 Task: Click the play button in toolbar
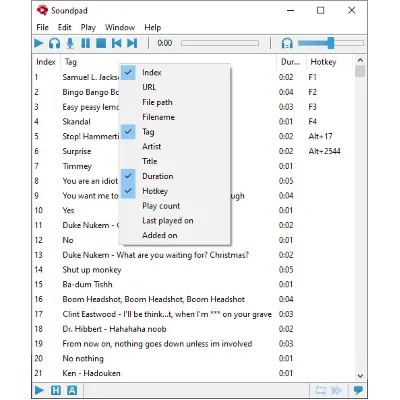[x=39, y=43]
